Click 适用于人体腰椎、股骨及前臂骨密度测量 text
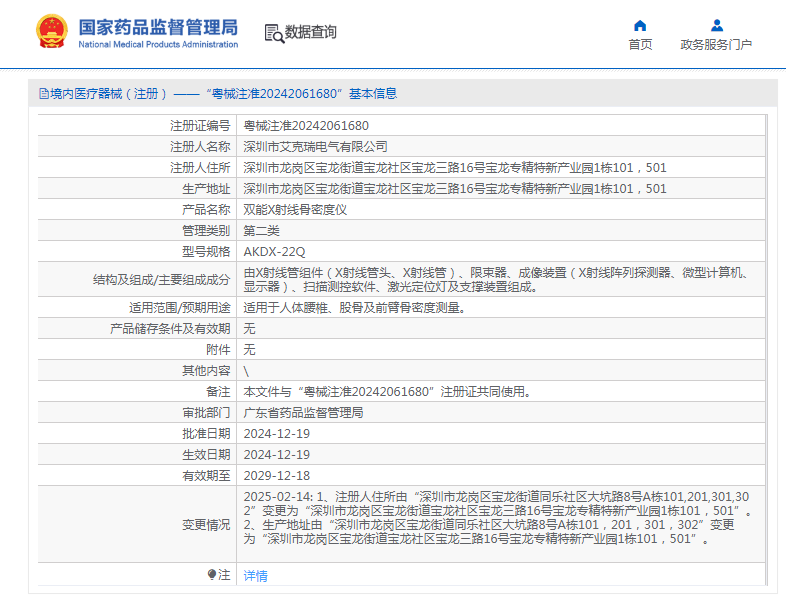The height and width of the screenshot is (600, 786). 354,308
